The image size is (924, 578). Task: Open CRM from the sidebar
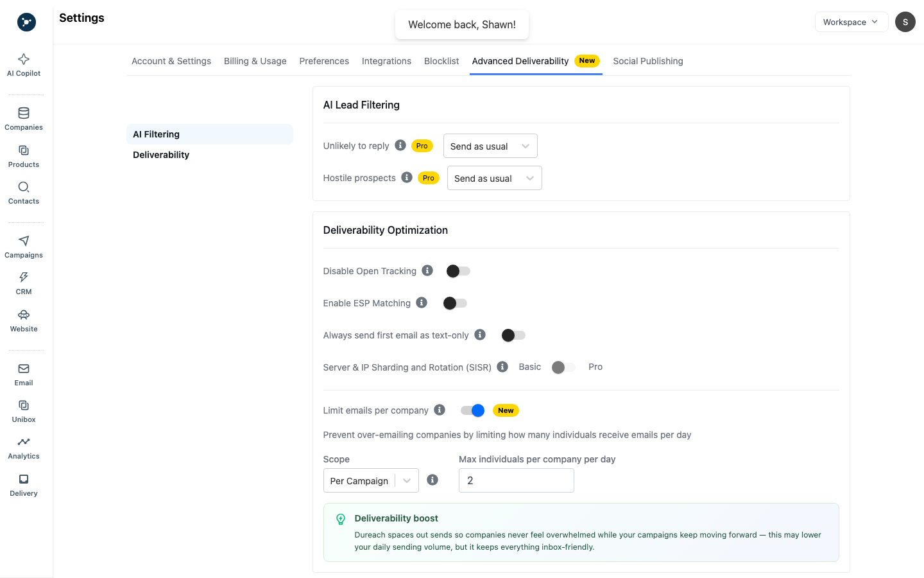24,283
